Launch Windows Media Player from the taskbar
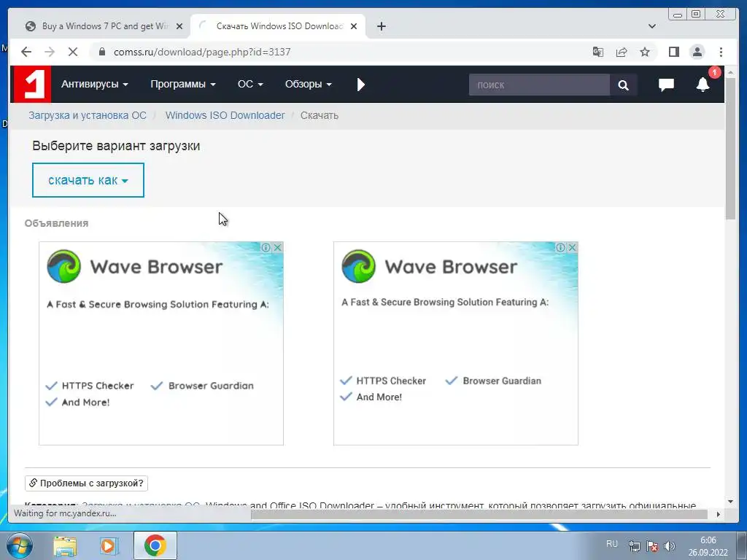The height and width of the screenshot is (560, 747). [109, 545]
